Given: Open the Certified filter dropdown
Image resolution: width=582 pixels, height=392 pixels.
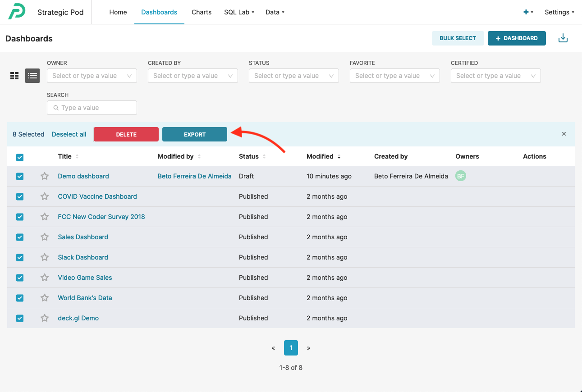Looking at the screenshot, I should (495, 76).
